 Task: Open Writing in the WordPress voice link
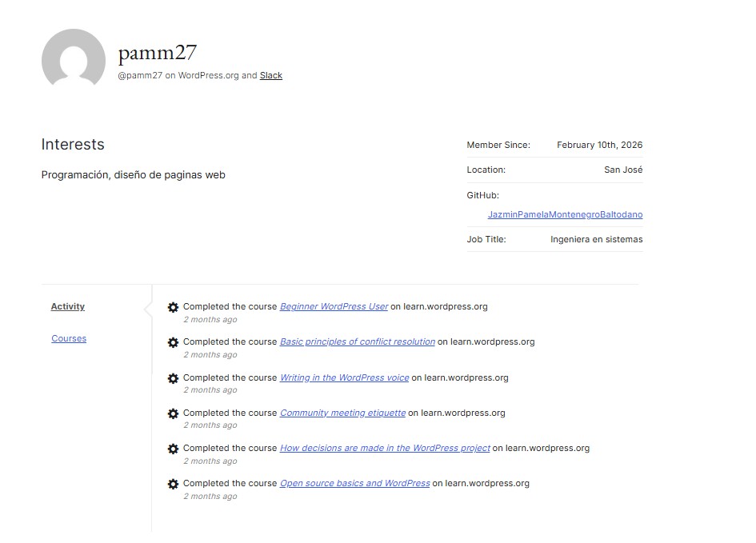click(x=344, y=377)
